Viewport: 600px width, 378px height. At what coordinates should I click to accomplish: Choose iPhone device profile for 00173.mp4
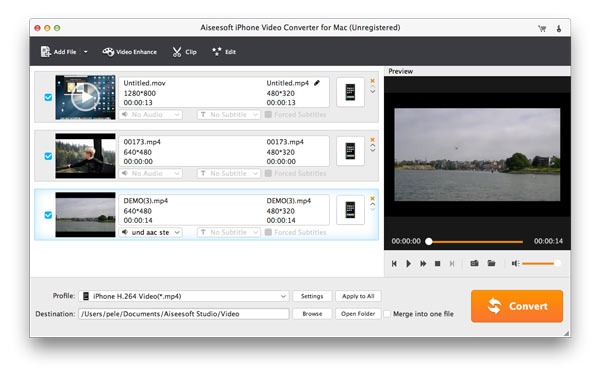(351, 151)
